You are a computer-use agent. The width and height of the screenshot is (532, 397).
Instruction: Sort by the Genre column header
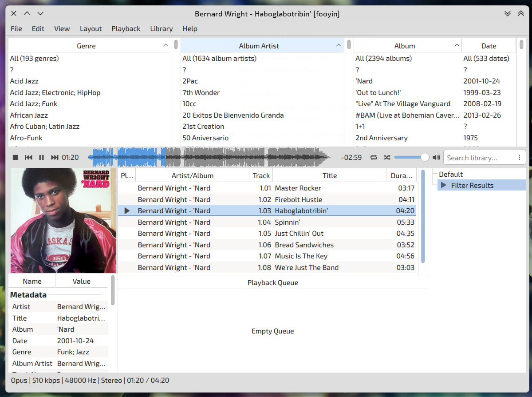pyautogui.click(x=89, y=46)
